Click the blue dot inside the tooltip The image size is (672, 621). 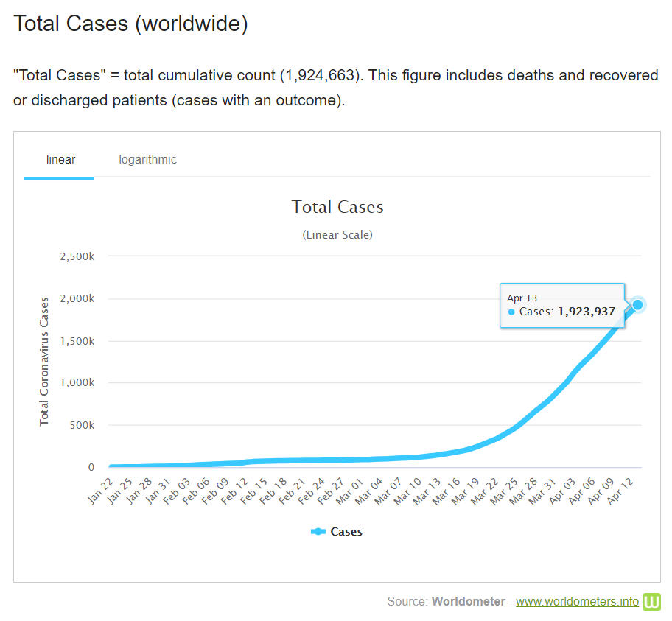[511, 312]
